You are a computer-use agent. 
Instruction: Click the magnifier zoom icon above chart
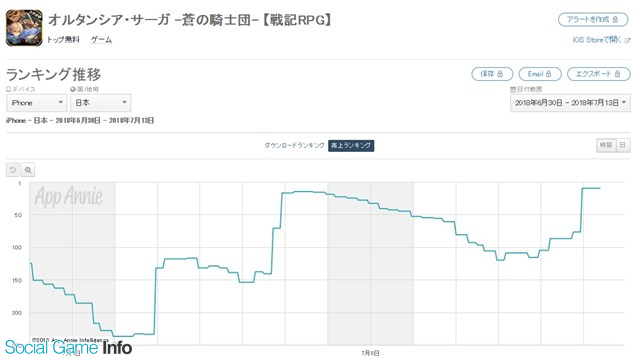(x=28, y=170)
